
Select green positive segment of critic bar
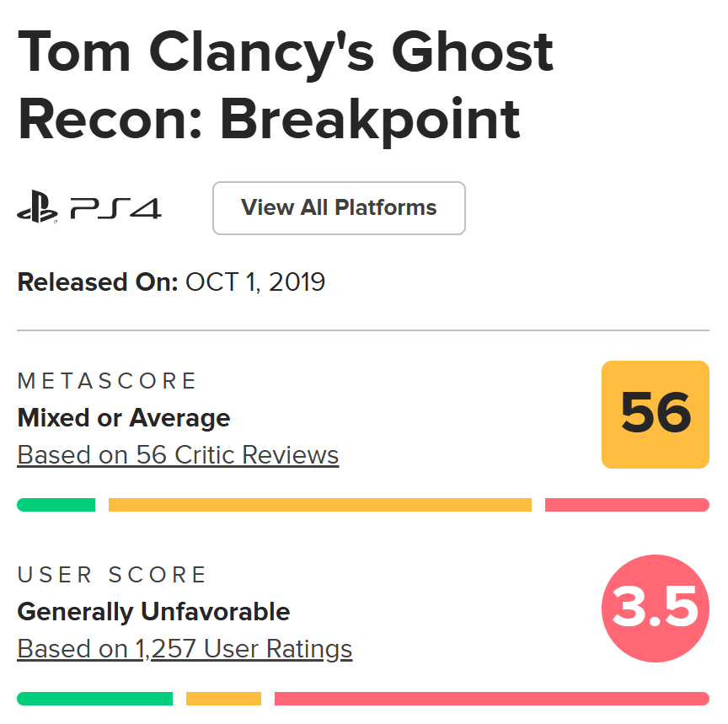56,505
